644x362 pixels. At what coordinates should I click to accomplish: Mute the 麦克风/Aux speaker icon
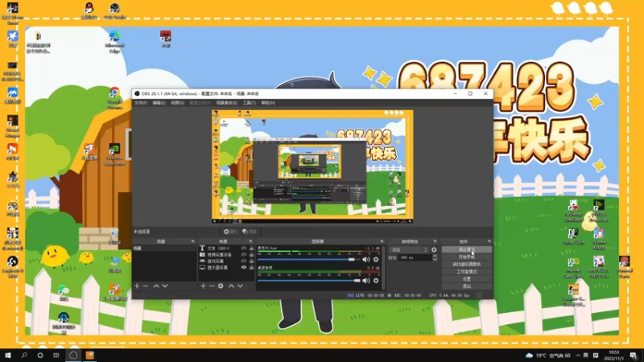[366, 259]
